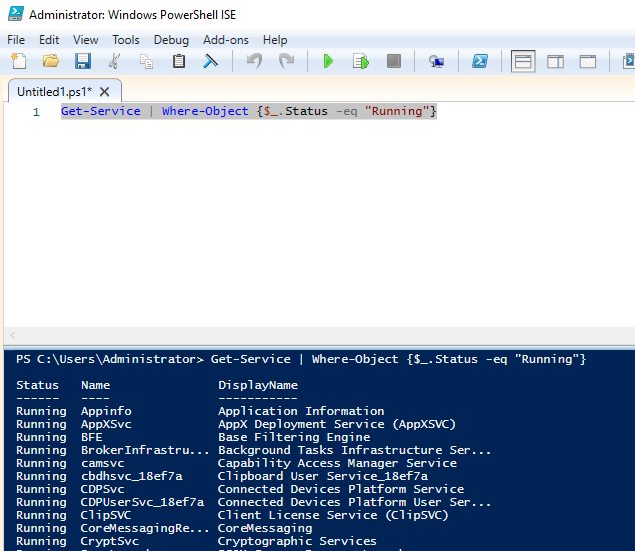Open New Remote PowerShell Tab icon

tap(436, 62)
